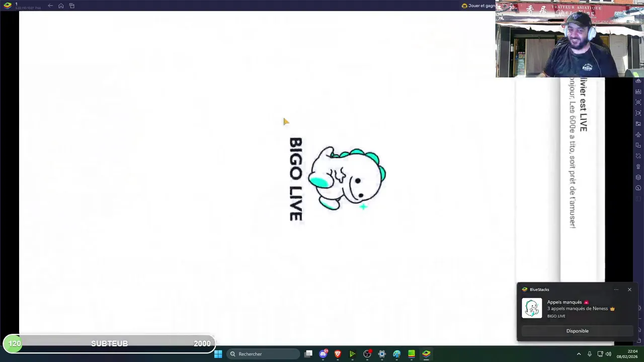Viewport: 644px width, 362px height.
Task: Click the SUBTEUB goal progress bar
Action: pyautogui.click(x=109, y=343)
